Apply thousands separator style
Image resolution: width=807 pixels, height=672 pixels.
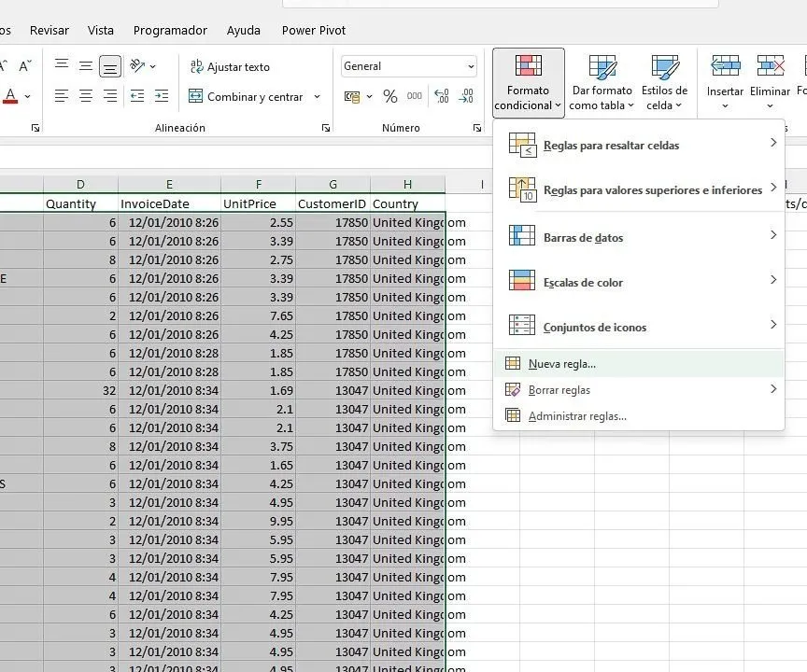click(x=415, y=96)
